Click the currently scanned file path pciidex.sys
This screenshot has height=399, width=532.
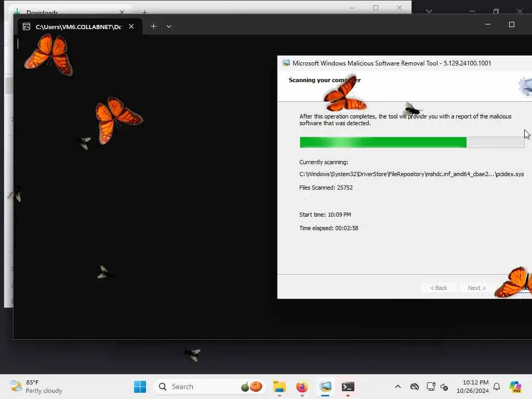pyautogui.click(x=411, y=174)
